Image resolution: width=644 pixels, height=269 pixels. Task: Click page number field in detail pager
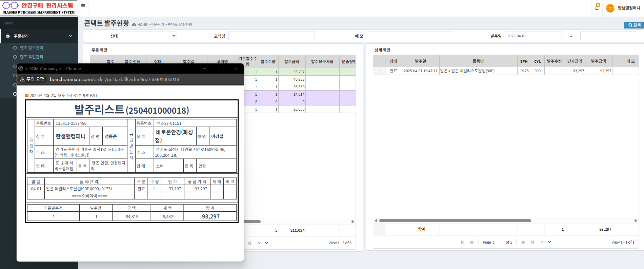(498, 242)
